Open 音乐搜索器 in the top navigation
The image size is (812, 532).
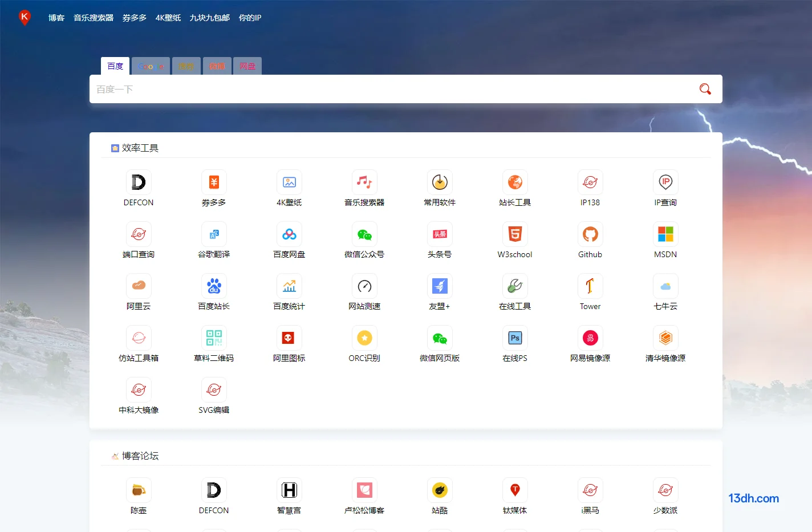94,18
